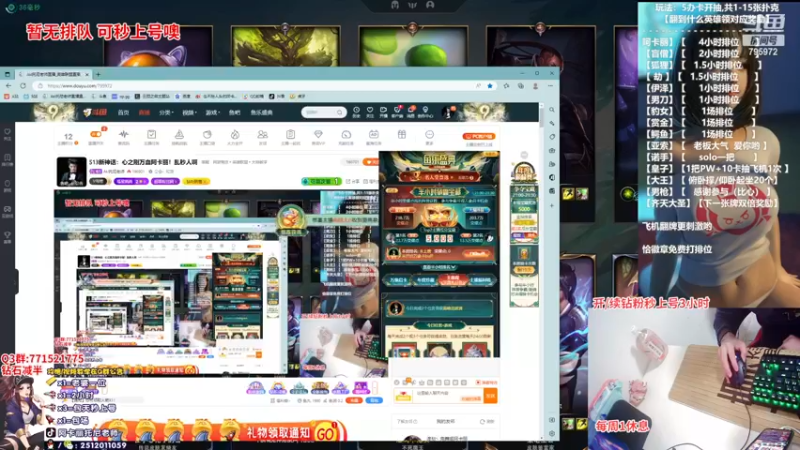
Task: Click the magnifier icon in Douyu search box
Action: point(339,112)
